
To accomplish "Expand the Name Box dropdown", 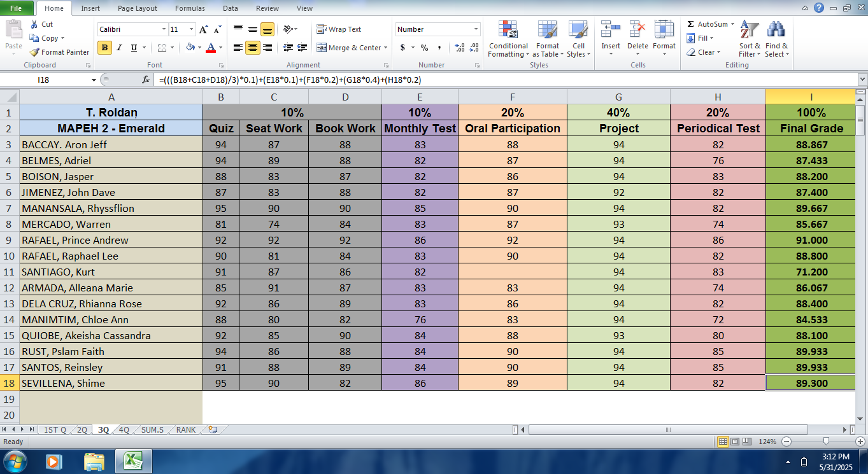I will [x=94, y=80].
